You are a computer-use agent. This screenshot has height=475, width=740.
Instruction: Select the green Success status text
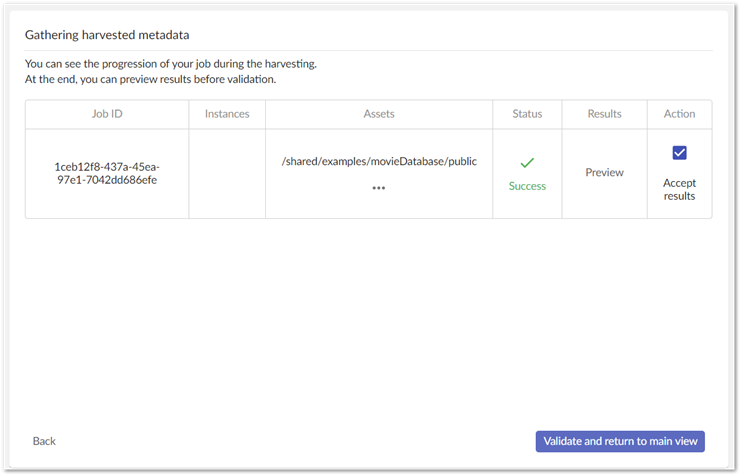[x=527, y=186]
